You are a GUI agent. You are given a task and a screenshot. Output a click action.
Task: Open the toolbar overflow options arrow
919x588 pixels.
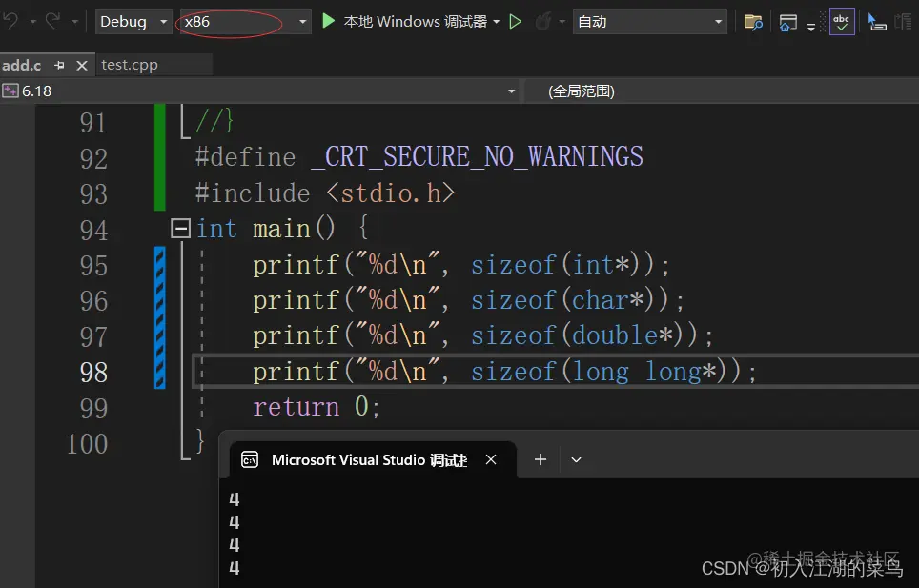(x=811, y=27)
